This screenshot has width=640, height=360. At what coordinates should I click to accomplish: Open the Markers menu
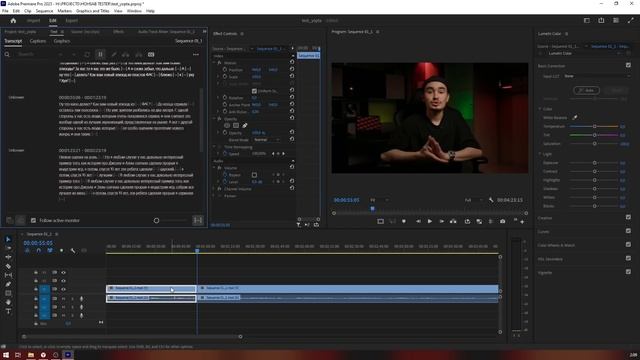click(64, 11)
